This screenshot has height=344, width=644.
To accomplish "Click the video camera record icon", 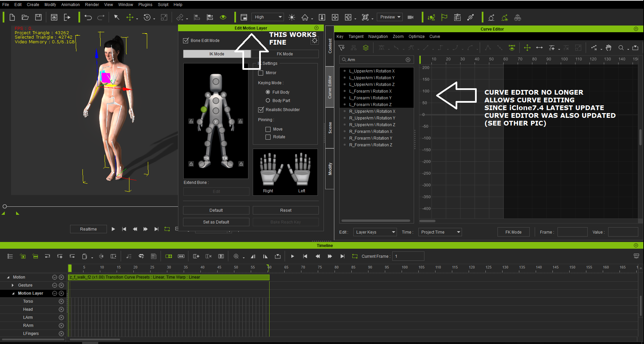I will 411,17.
